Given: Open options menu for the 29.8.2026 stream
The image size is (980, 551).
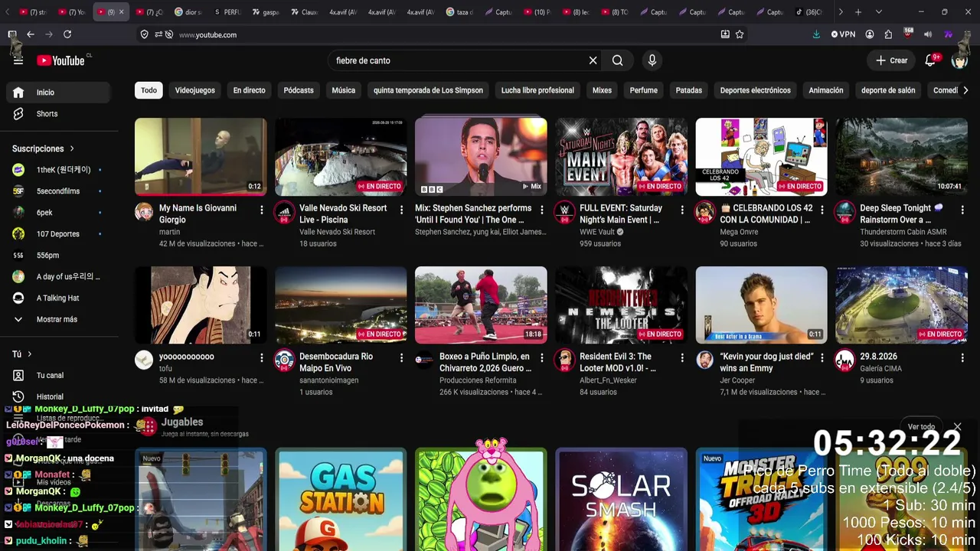Looking at the screenshot, I should (962, 358).
